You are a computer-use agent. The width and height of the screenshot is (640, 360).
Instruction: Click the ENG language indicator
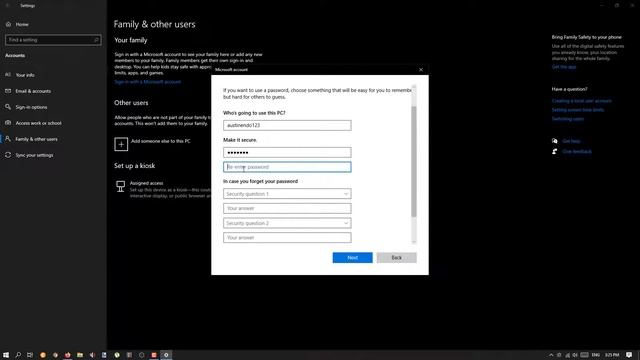coord(596,355)
